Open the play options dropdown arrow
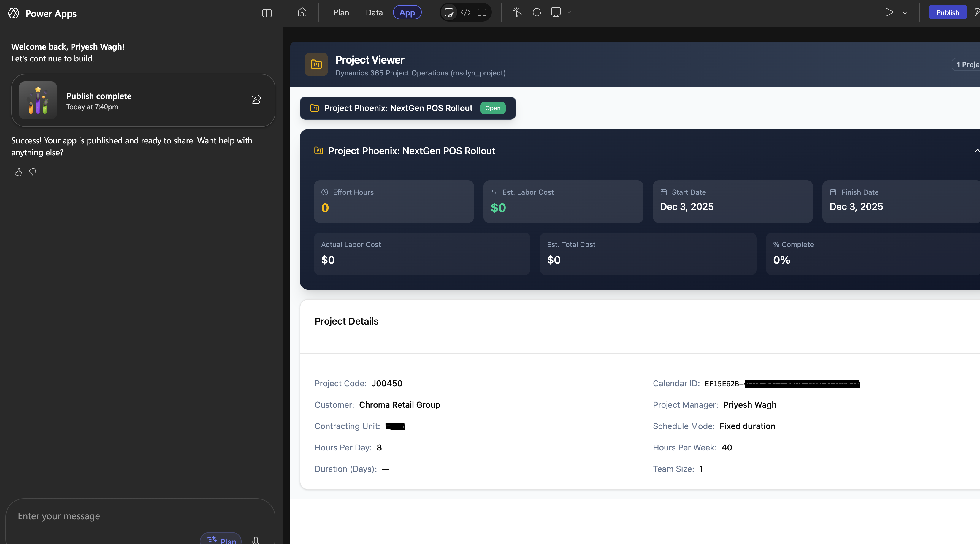This screenshot has height=544, width=980. (x=905, y=13)
